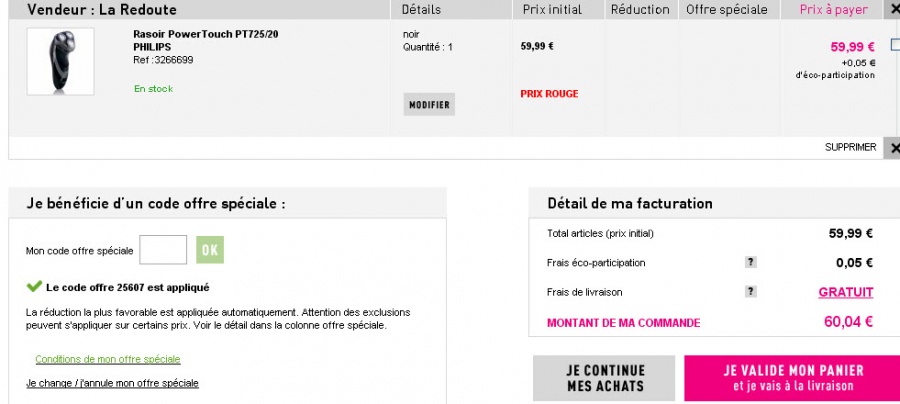Click the SUPPRIMER text link
Viewport: 900px width, 404px height.
point(850,147)
